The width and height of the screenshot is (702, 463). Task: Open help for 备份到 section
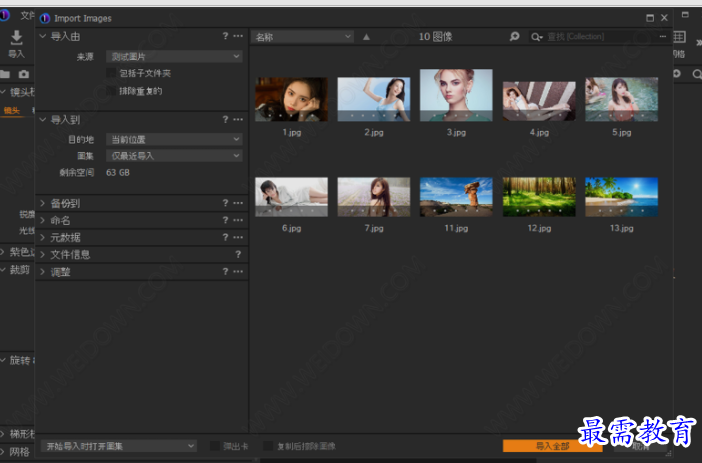[x=225, y=203]
